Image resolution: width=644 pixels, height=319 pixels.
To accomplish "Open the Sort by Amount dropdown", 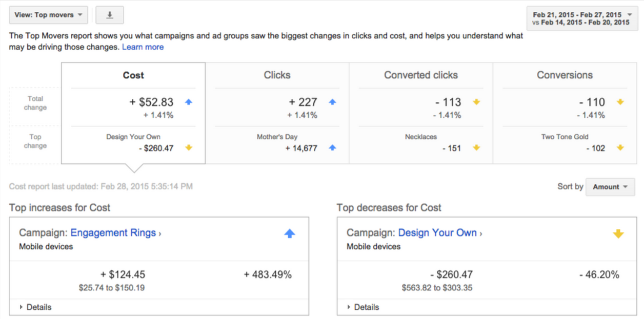I will coord(610,187).
